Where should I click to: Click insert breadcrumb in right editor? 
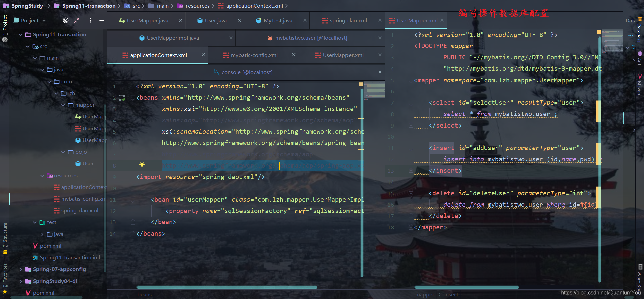click(x=451, y=294)
